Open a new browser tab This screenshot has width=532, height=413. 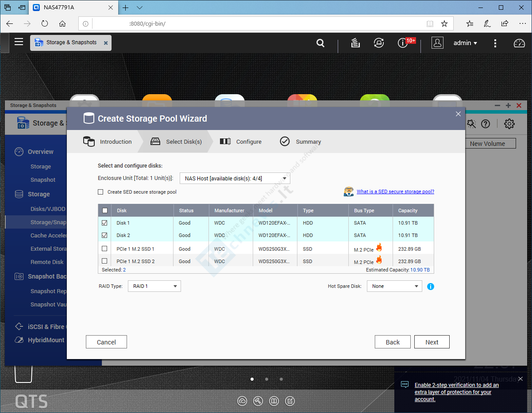[126, 8]
